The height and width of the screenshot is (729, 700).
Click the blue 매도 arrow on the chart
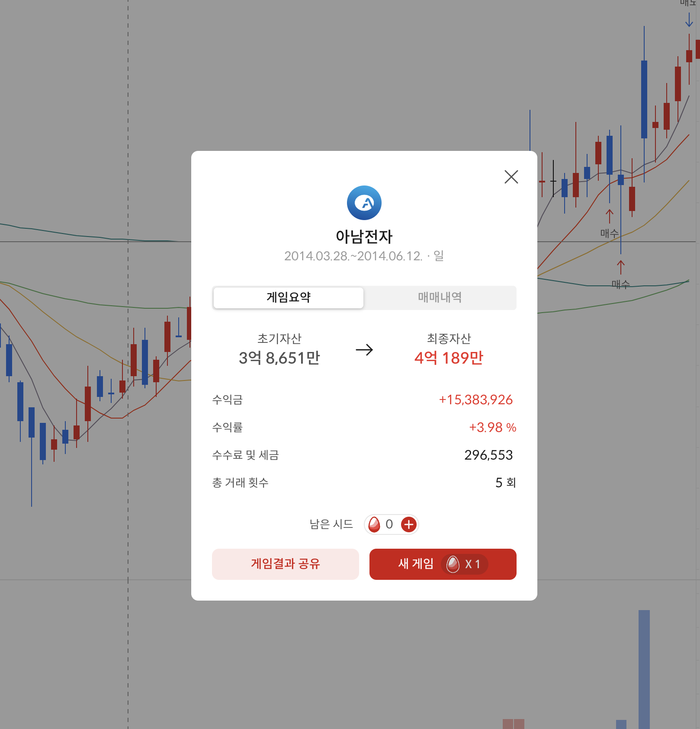coord(689,20)
